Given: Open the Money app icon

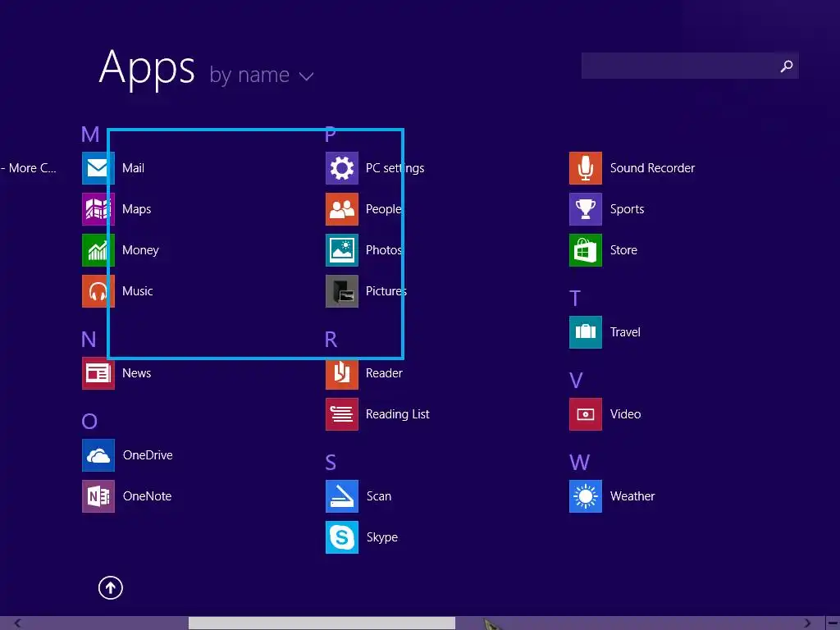Looking at the screenshot, I should pyautogui.click(x=98, y=250).
